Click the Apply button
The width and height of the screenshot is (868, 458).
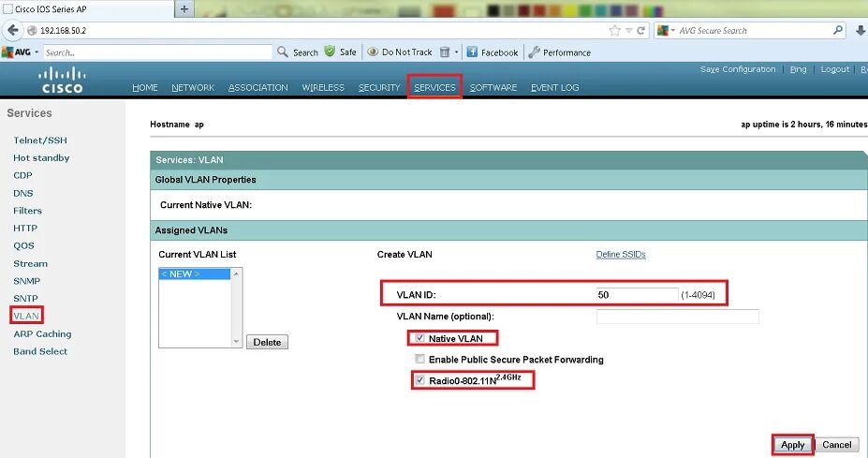click(792, 445)
